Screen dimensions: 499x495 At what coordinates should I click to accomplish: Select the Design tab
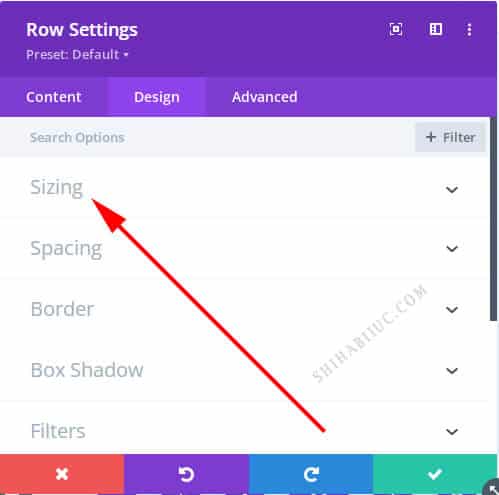point(157,97)
